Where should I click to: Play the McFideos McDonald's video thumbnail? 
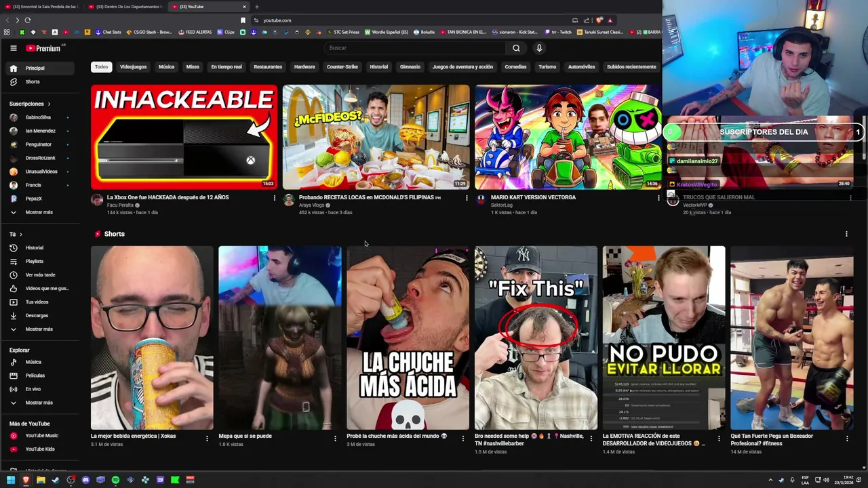pyautogui.click(x=376, y=137)
